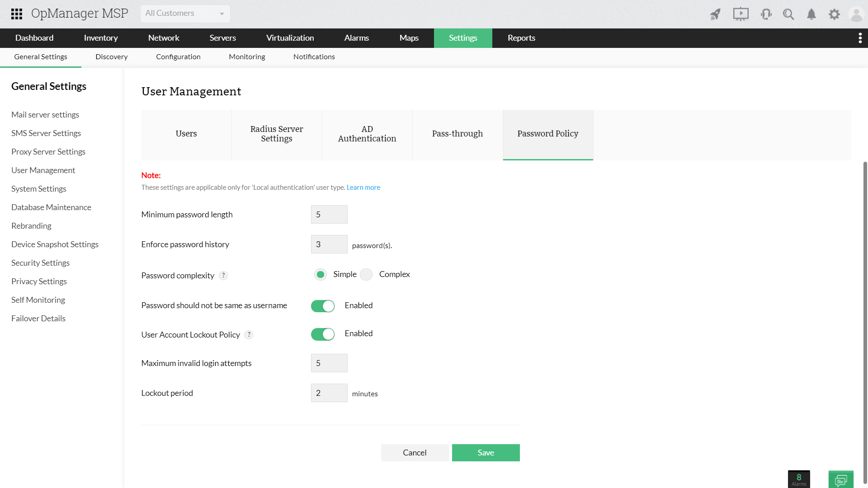
Task: Show Password complexity help tooltip
Action: [x=223, y=276]
